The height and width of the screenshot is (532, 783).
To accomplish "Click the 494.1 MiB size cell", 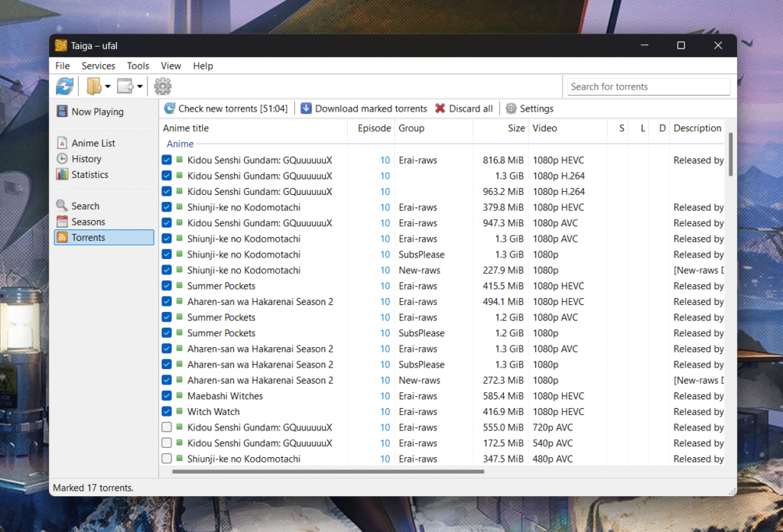I will 503,301.
